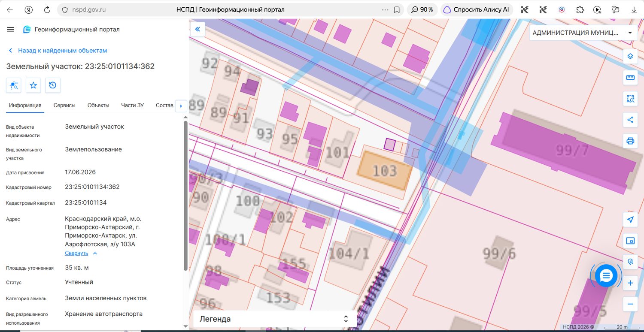
Task: Click the browser back arrow
Action: coord(9,9)
